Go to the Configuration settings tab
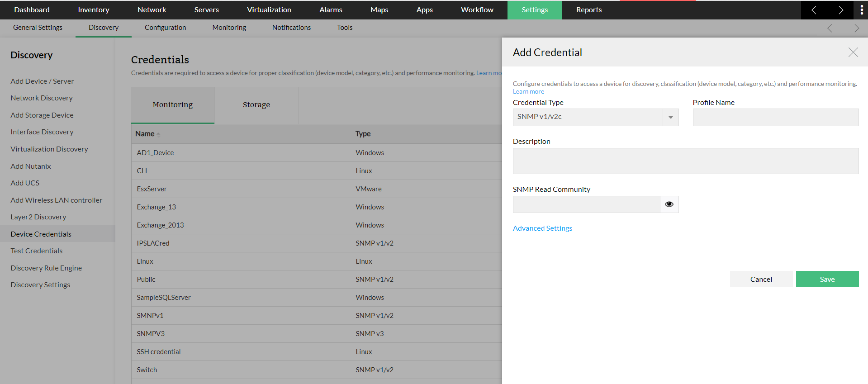Viewport: 868px width, 384px height. [x=165, y=28]
